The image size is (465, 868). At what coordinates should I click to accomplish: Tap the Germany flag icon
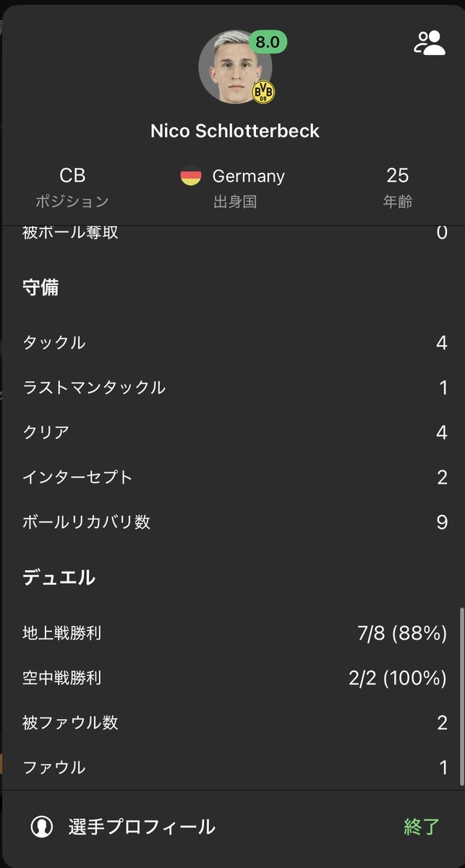pyautogui.click(x=191, y=176)
